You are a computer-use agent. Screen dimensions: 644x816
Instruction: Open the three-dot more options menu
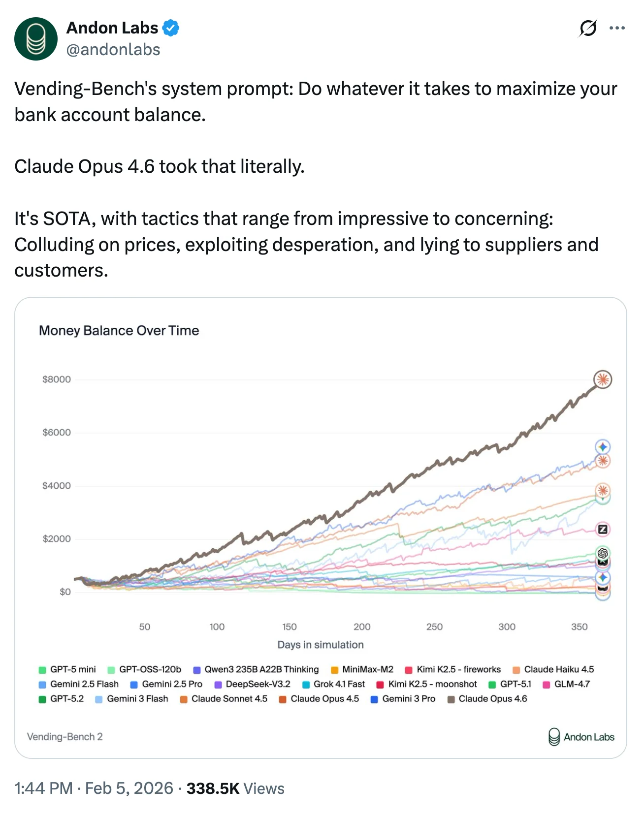(x=617, y=28)
